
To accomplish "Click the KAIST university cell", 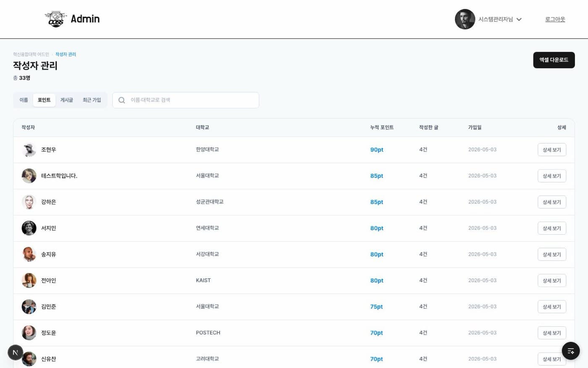I will point(203,280).
